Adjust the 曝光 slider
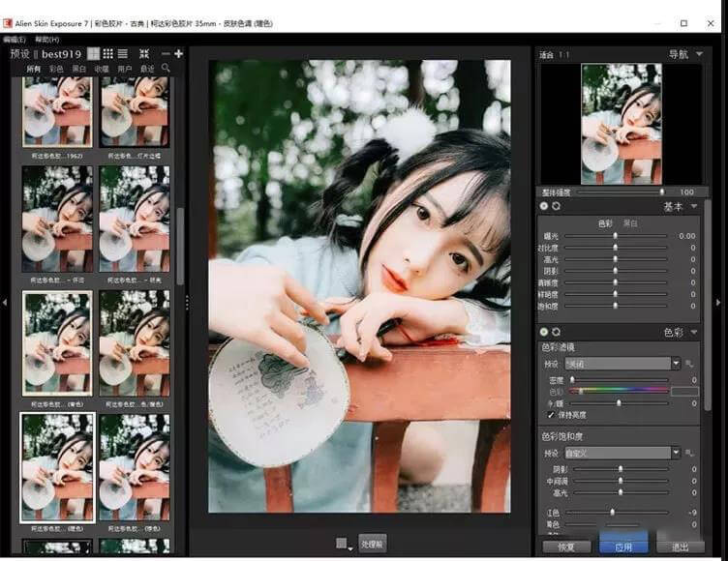The width and height of the screenshot is (728, 561). (616, 236)
